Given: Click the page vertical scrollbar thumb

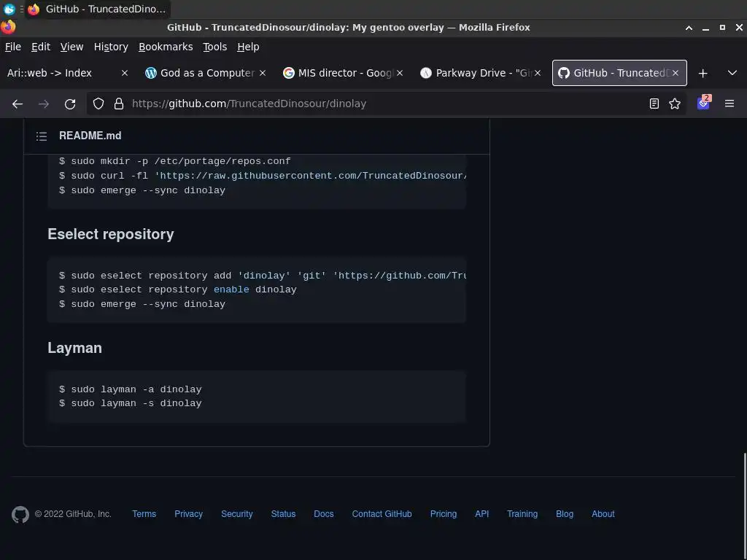Looking at the screenshot, I should [x=745, y=505].
